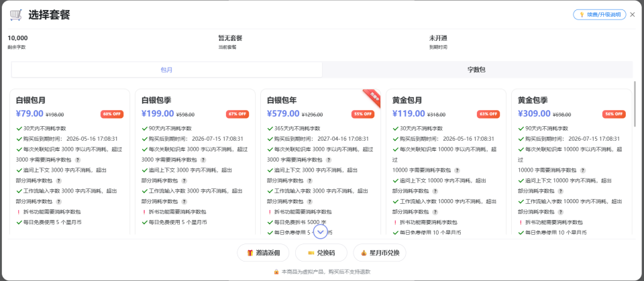
Task: Select the 白银包年 plan title
Action: pyautogui.click(x=282, y=100)
